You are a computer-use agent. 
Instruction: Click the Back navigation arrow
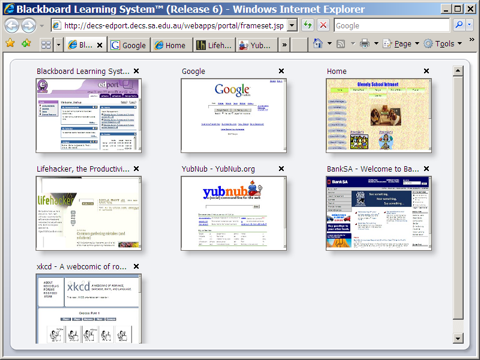coord(12,26)
